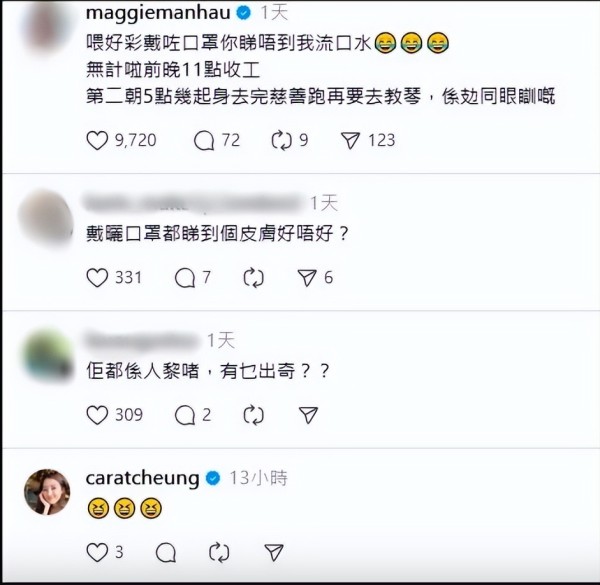This screenshot has width=600, height=585.
Task: Share the comment with 6 shares
Action: coord(307,277)
